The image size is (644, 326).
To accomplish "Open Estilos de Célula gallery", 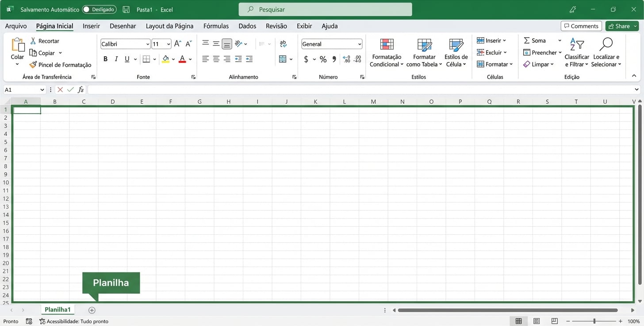I will (456, 53).
